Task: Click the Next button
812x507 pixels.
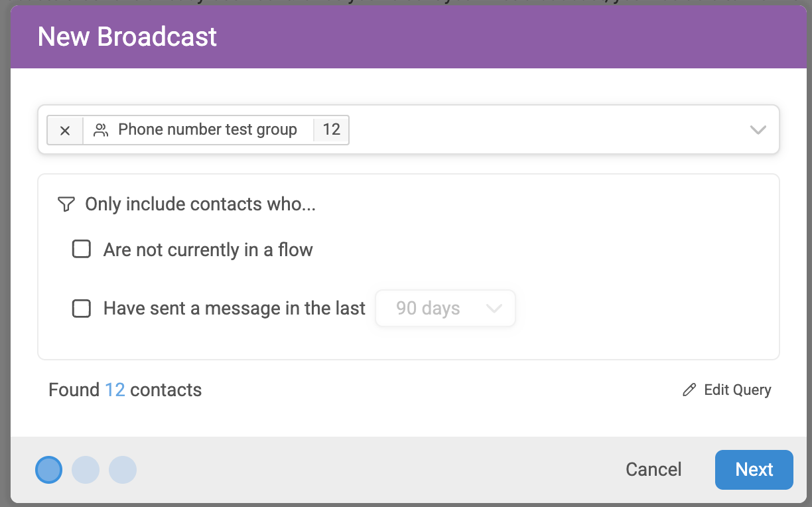Action: [x=754, y=470]
